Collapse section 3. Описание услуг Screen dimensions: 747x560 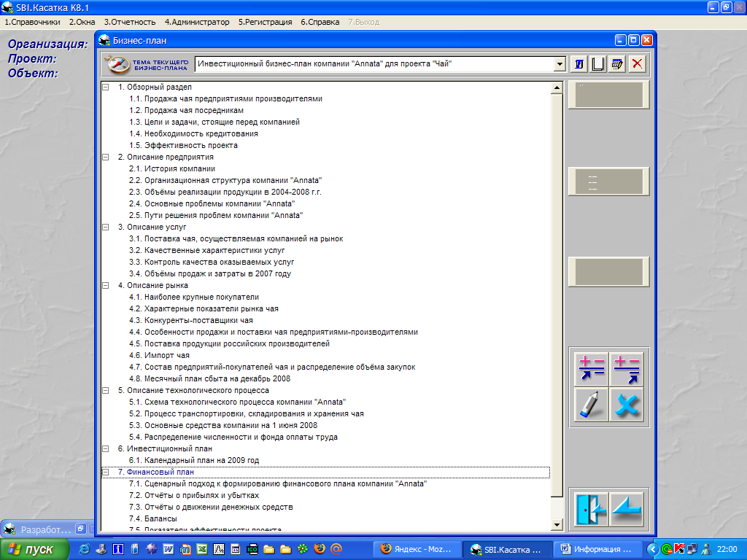(x=106, y=227)
